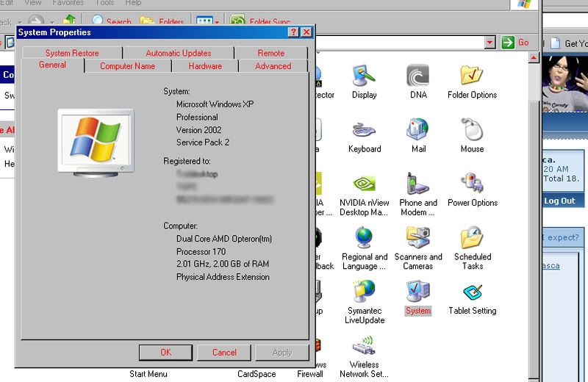588x382 pixels.
Task: Open the Keyboard settings icon
Action: pyautogui.click(x=364, y=136)
